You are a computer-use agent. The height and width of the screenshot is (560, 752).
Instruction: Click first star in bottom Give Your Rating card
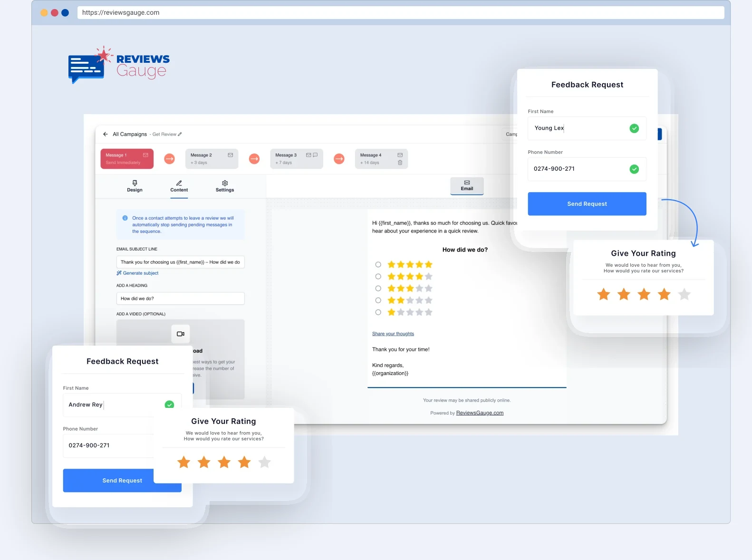[x=184, y=462]
